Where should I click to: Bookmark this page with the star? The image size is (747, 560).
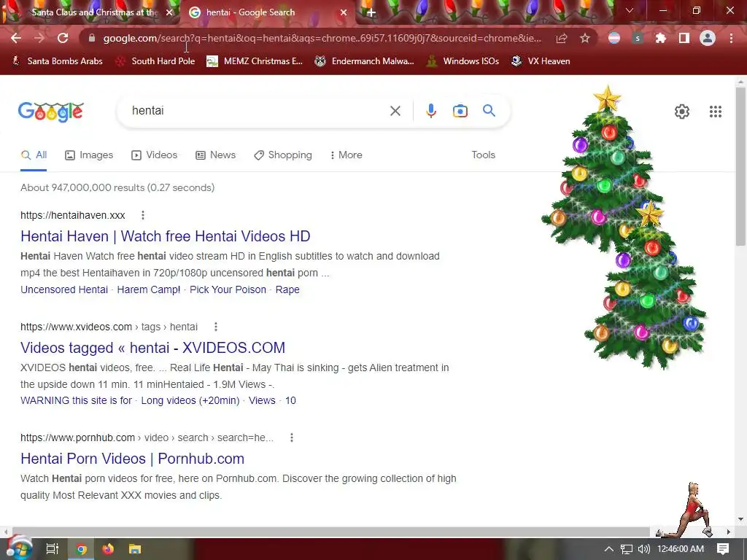click(585, 38)
